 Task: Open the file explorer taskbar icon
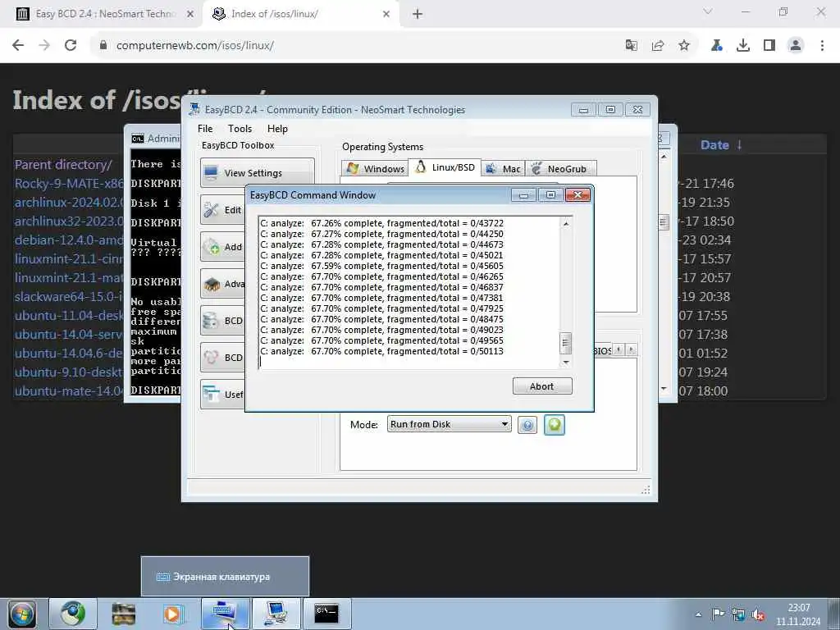123,614
